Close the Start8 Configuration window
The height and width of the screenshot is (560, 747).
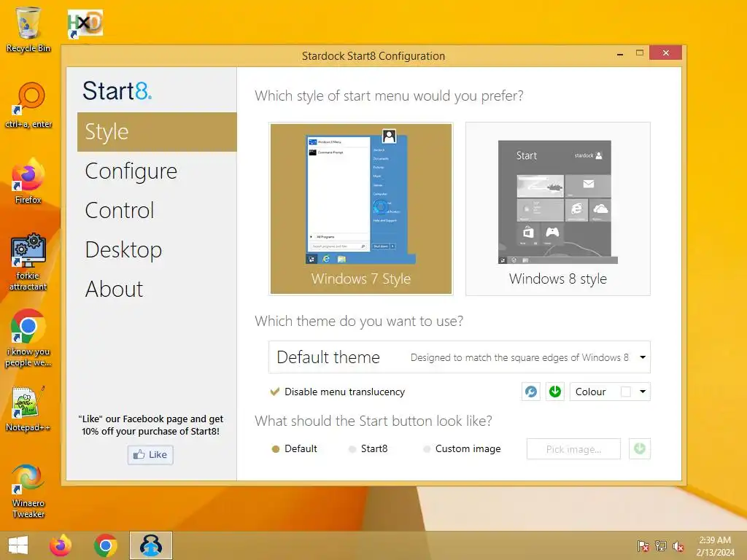[665, 52]
